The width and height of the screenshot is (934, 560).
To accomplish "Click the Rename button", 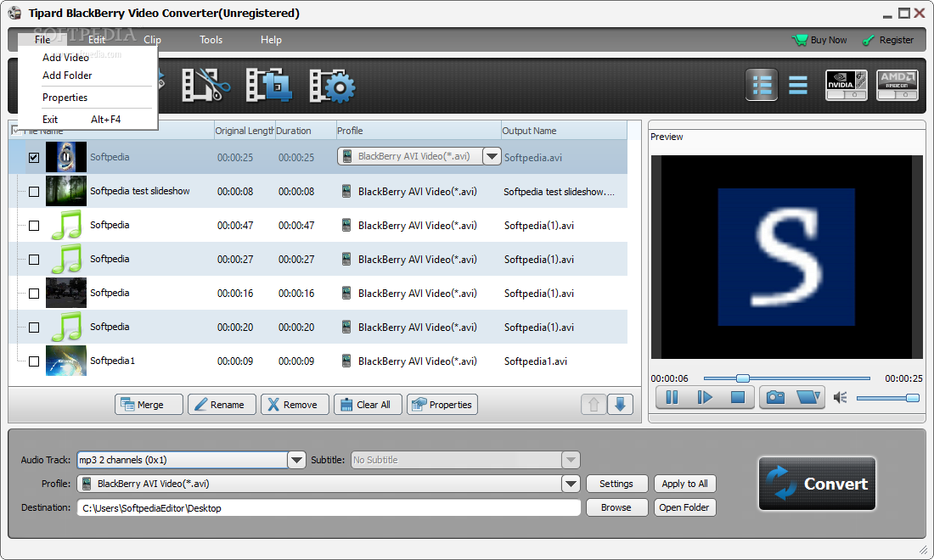I will [222, 405].
